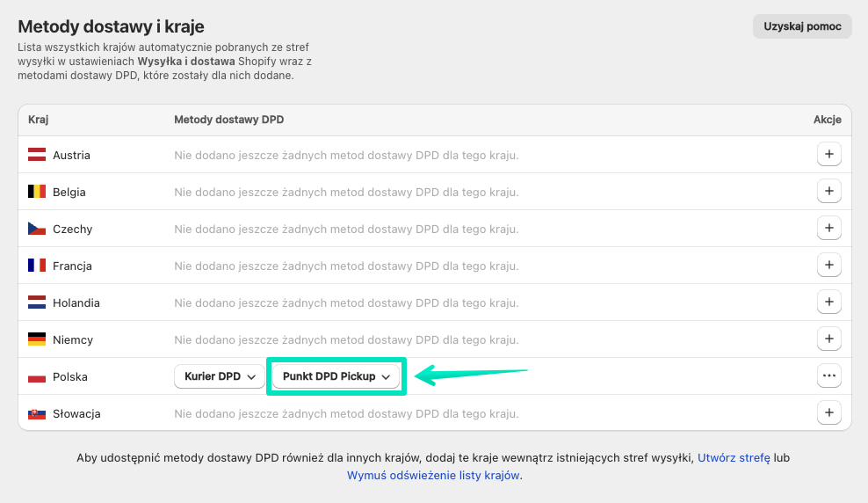Click the Akcje column header
Viewport: 868px width, 503px height.
tap(827, 120)
